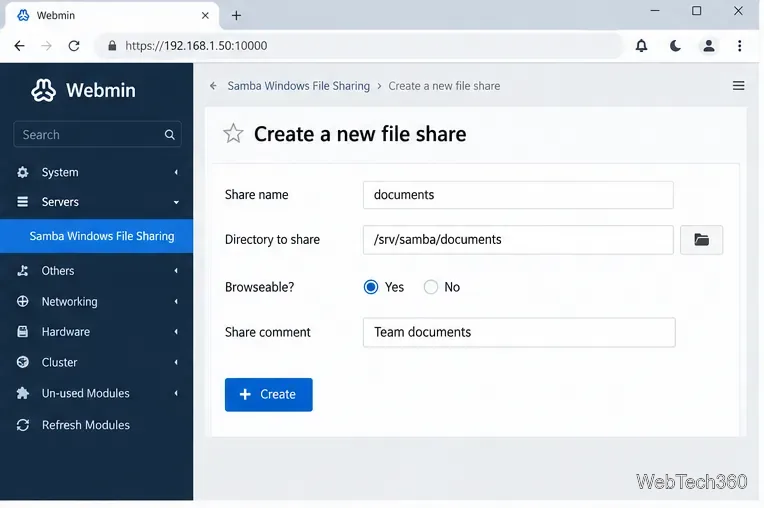Select No for Browseable

point(431,287)
